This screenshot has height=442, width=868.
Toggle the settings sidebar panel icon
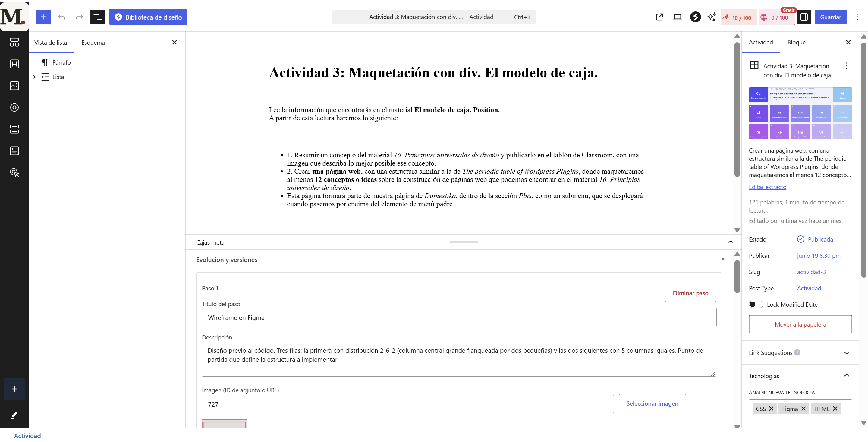(804, 17)
